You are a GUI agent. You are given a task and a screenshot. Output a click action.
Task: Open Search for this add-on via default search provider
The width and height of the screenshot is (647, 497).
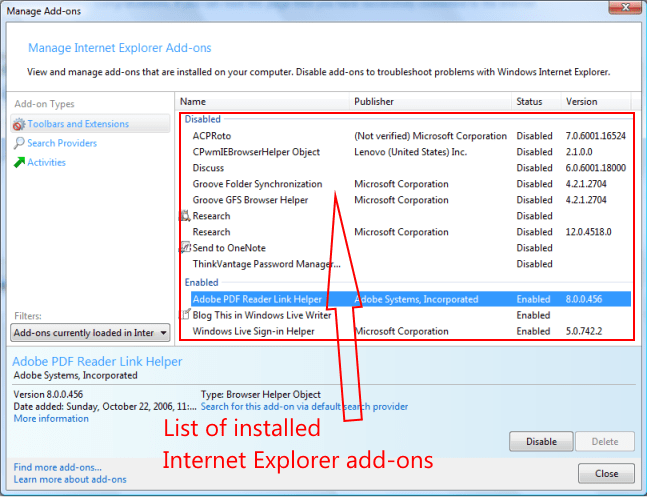pos(304,407)
